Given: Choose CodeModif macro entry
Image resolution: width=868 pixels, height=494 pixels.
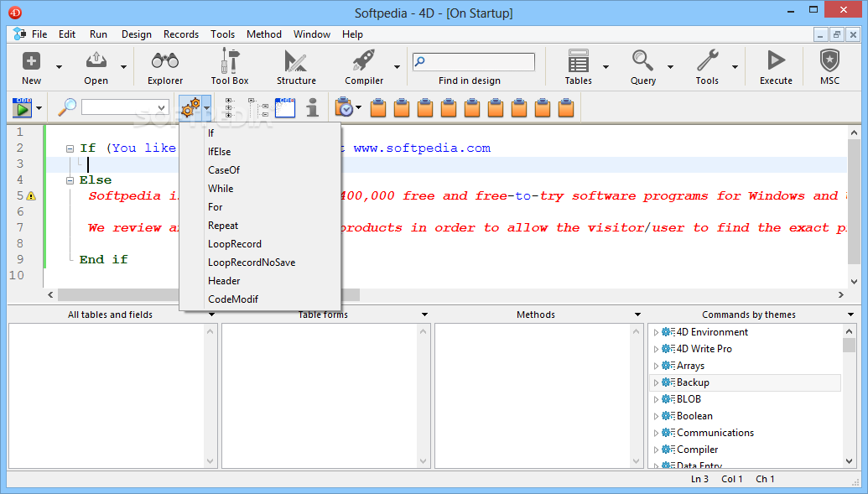Looking at the screenshot, I should [260, 299].
